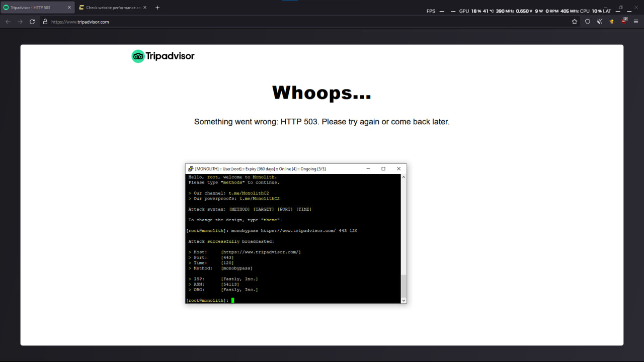Click the '[Fastly, Inc.]' value in ORG row
Viewport: 644px width, 362px height.
coord(239,290)
